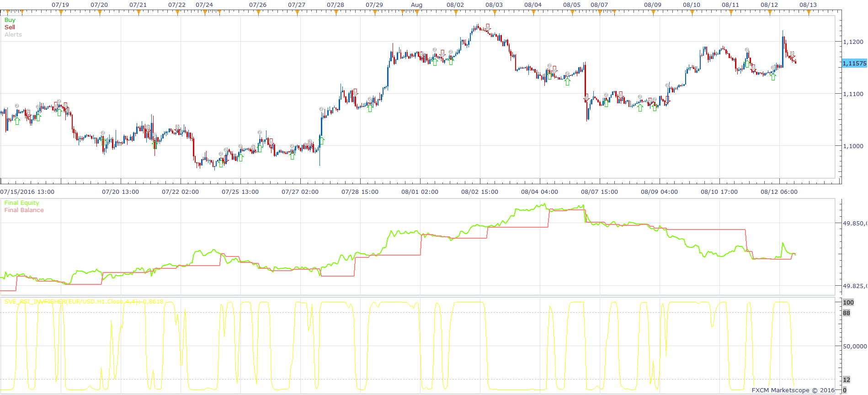Click the 07/21 date label on top axis
The image size is (868, 395).
point(138,5)
